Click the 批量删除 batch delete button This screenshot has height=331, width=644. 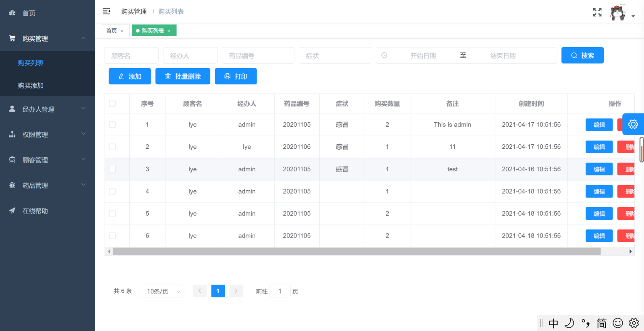[183, 76]
